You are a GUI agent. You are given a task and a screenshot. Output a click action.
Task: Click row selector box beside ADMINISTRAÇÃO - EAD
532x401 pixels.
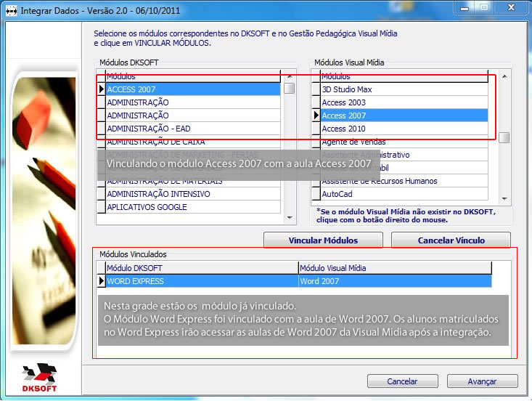[102, 129]
